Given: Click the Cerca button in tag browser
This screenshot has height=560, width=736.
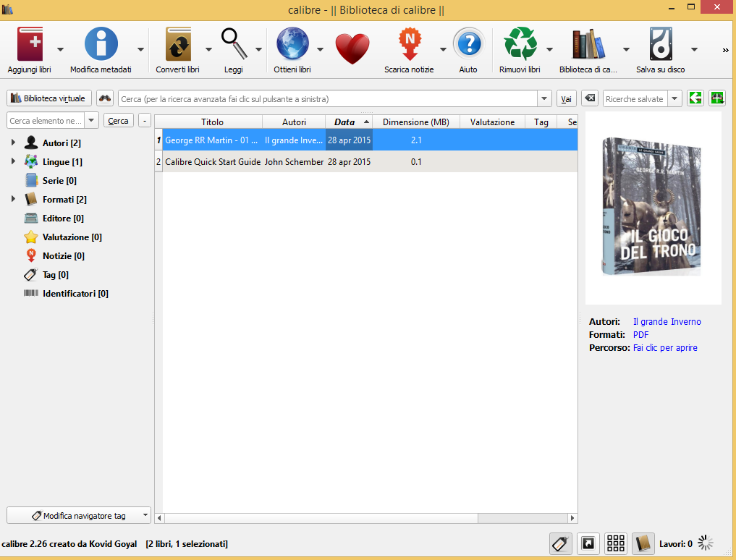Looking at the screenshot, I should (x=118, y=121).
